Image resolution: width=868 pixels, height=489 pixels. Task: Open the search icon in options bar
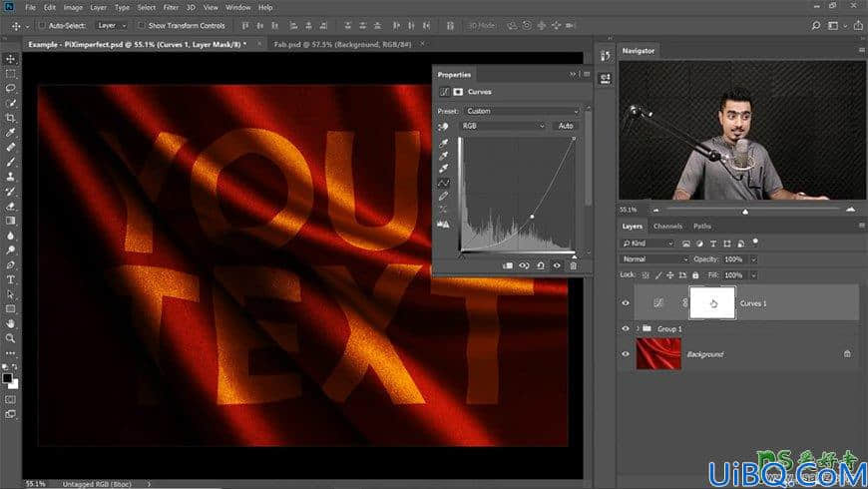click(815, 26)
